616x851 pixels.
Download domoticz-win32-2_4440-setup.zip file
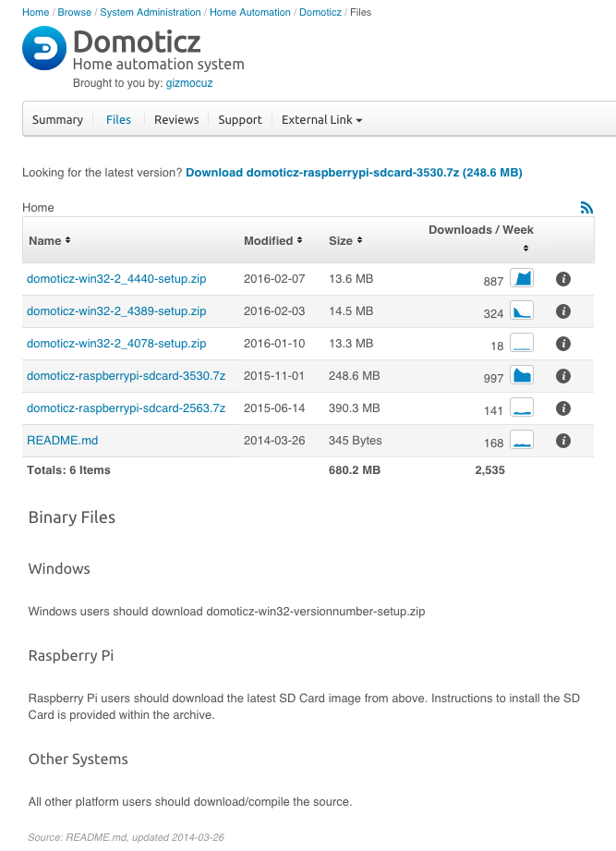[116, 278]
